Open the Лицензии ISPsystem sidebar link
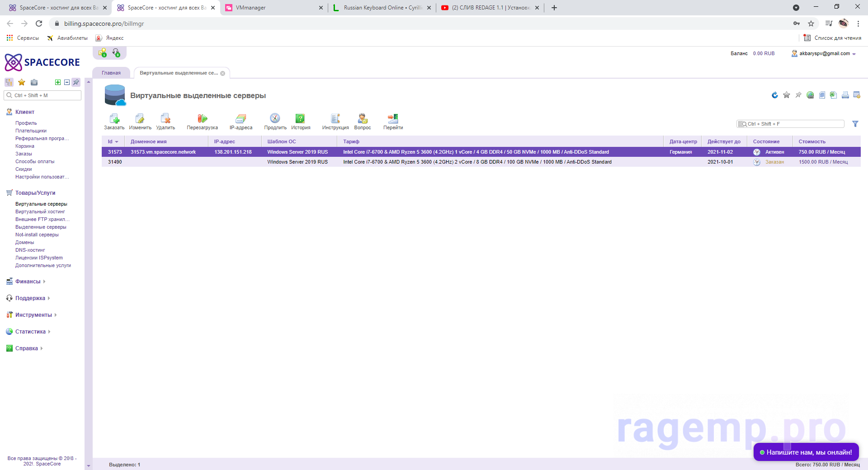The width and height of the screenshot is (868, 470). click(x=39, y=258)
